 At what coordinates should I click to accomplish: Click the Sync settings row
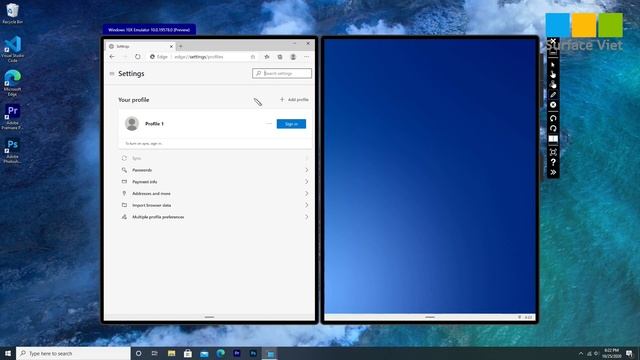[x=215, y=158]
